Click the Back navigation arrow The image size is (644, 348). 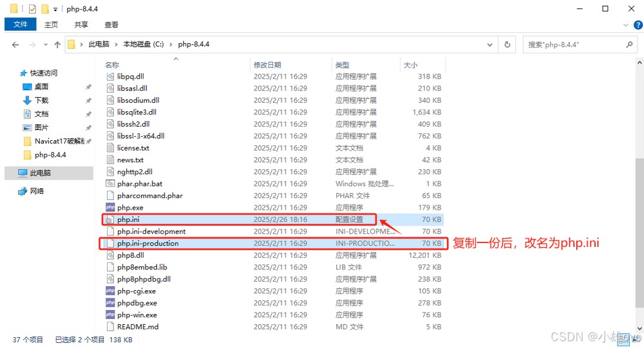(15, 45)
